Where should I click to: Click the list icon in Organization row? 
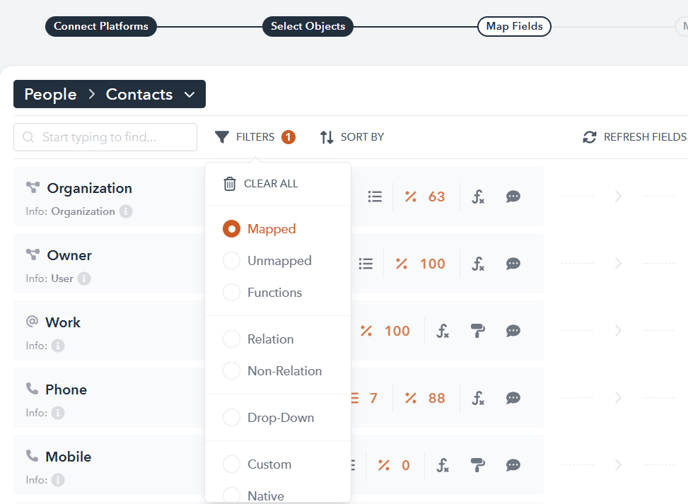point(375,197)
